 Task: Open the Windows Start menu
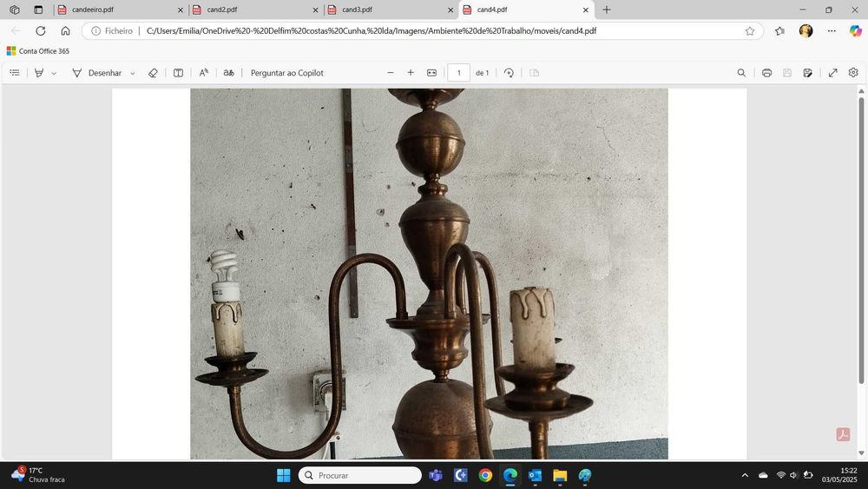coord(284,475)
